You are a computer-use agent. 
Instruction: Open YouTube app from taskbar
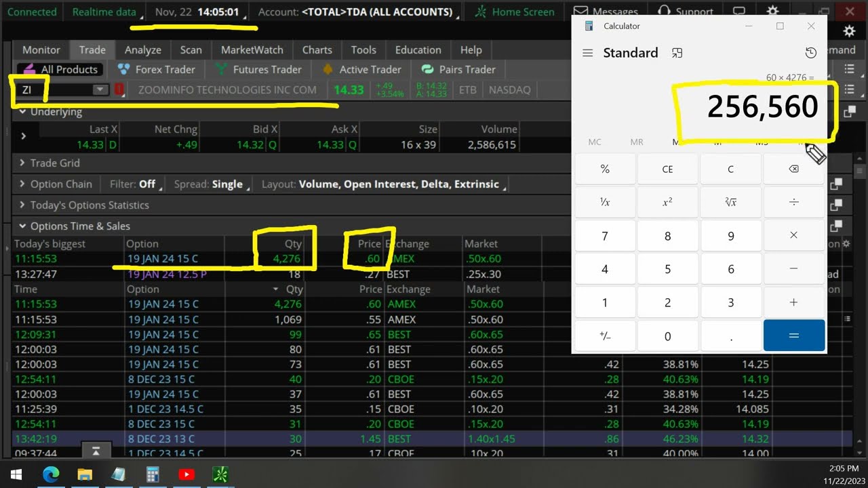click(186, 474)
